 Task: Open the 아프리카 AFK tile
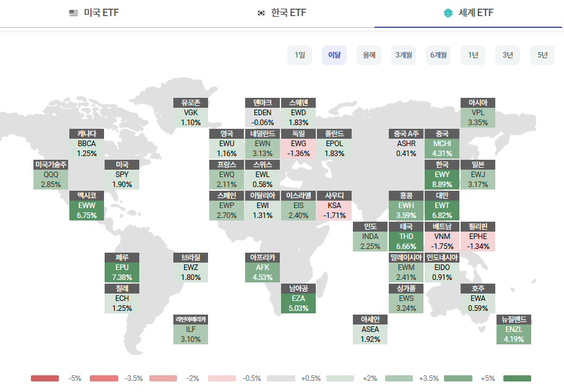(262, 267)
